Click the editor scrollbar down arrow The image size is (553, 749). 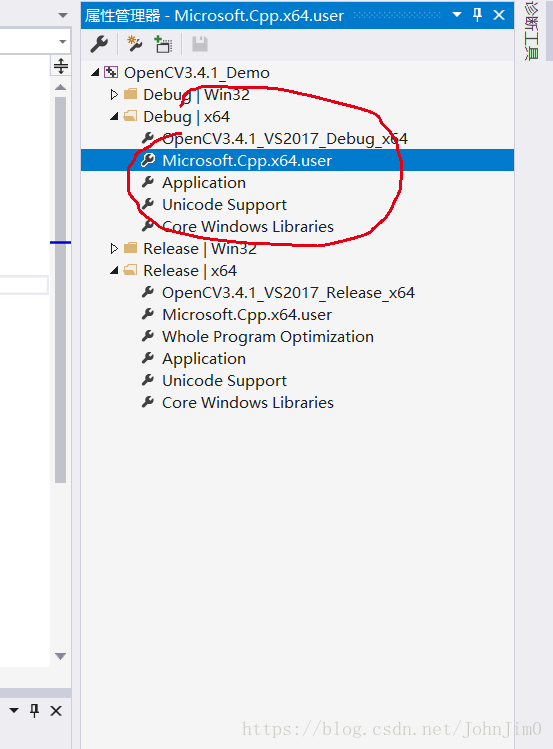[61, 656]
